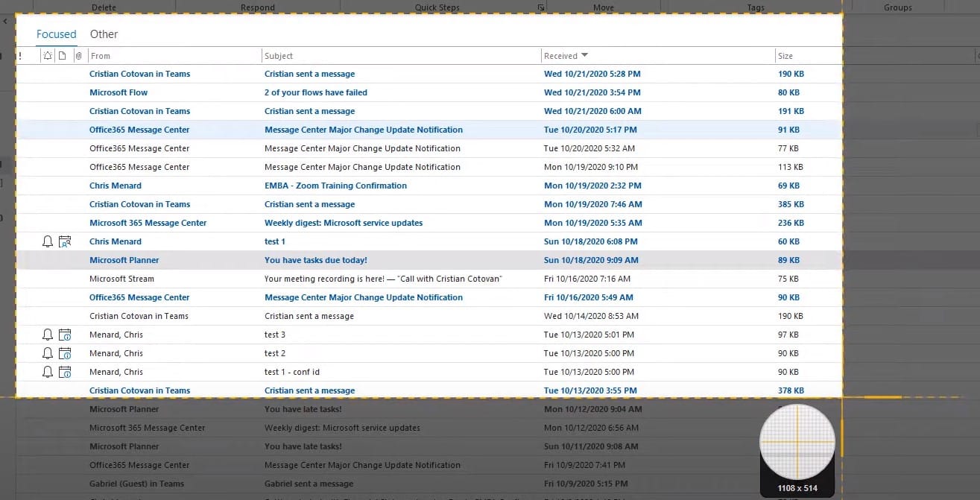The image size is (980, 500).
Task: Open the Quick Steps dialog launcher
Action: point(541,7)
